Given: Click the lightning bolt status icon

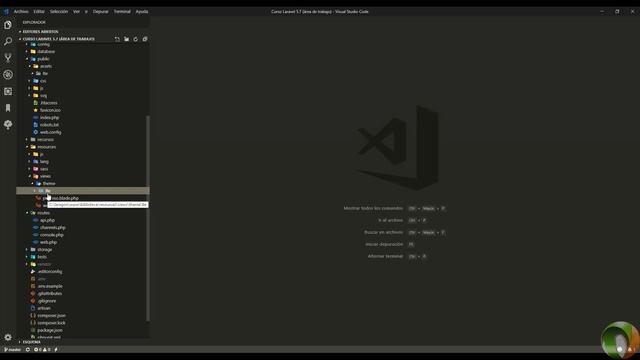Looking at the screenshot, I should tap(56, 349).
